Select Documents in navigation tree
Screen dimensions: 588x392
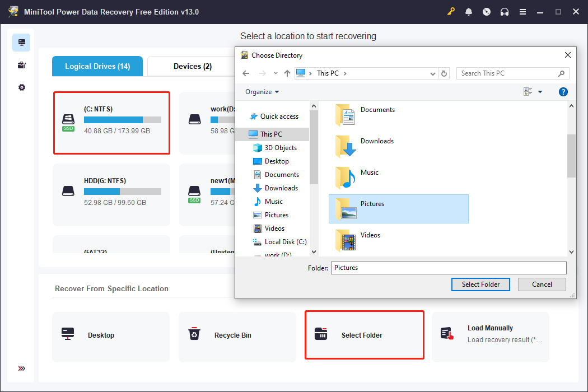coord(277,175)
